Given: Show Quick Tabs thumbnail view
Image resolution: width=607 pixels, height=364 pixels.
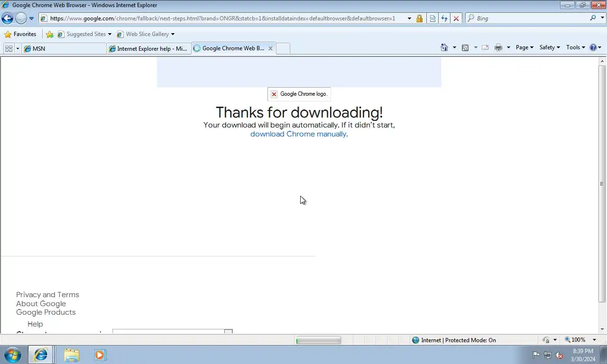Looking at the screenshot, I should tap(9, 48).
